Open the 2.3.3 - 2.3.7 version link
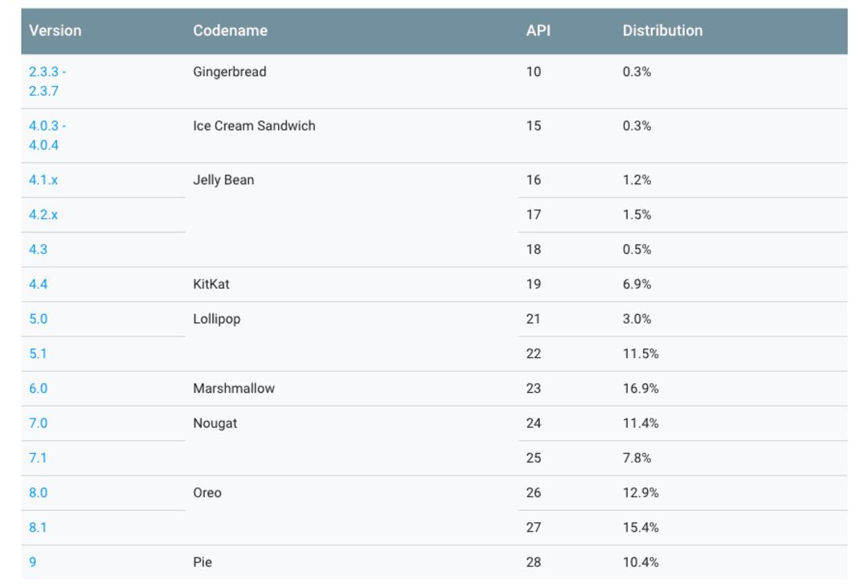This screenshot has width=868, height=588. (x=47, y=81)
